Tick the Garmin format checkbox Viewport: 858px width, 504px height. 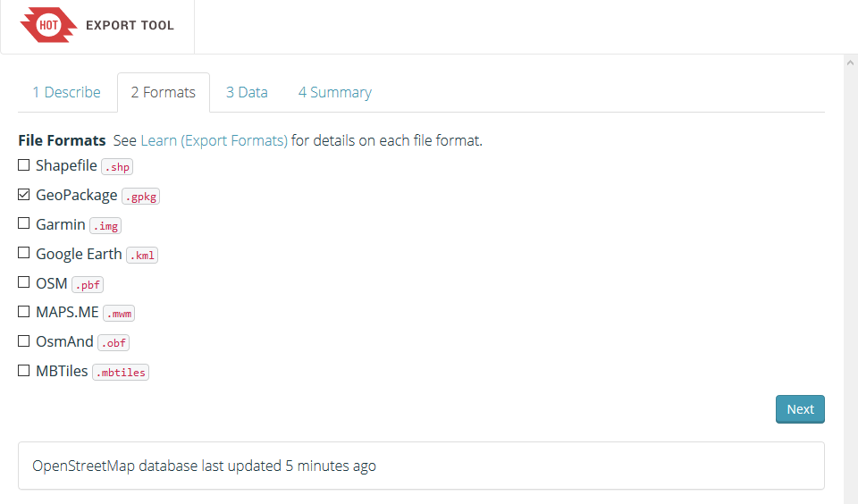[x=24, y=224]
